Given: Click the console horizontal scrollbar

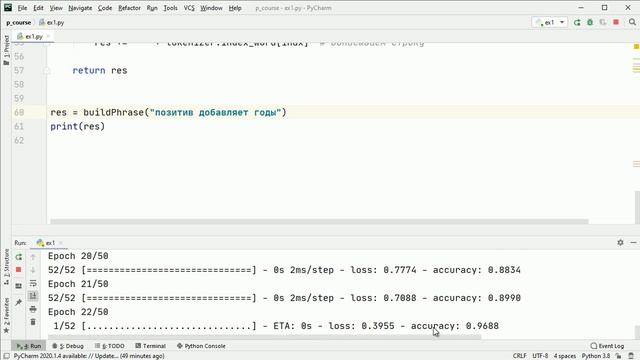Looking at the screenshot, I should (x=264, y=337).
